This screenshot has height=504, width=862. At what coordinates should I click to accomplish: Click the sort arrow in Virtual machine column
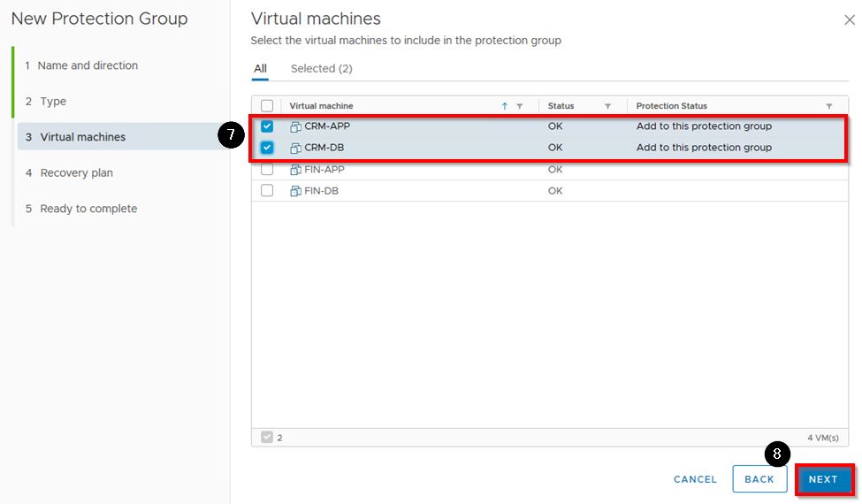(x=505, y=106)
